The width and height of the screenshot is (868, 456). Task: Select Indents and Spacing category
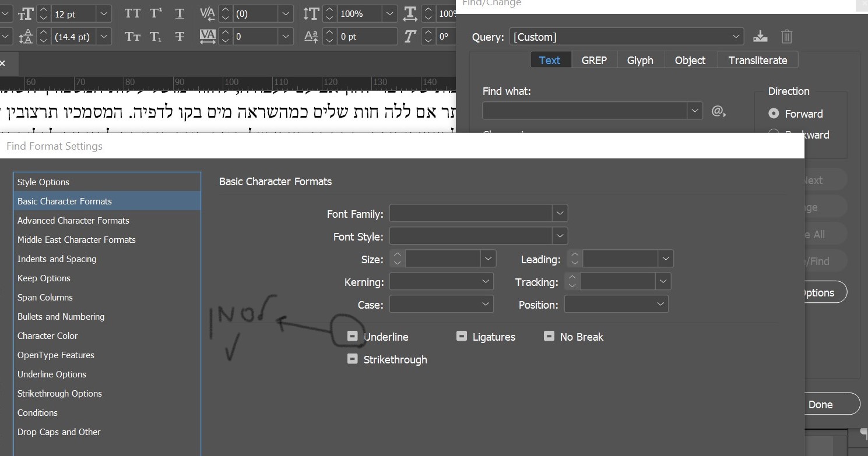(107, 259)
